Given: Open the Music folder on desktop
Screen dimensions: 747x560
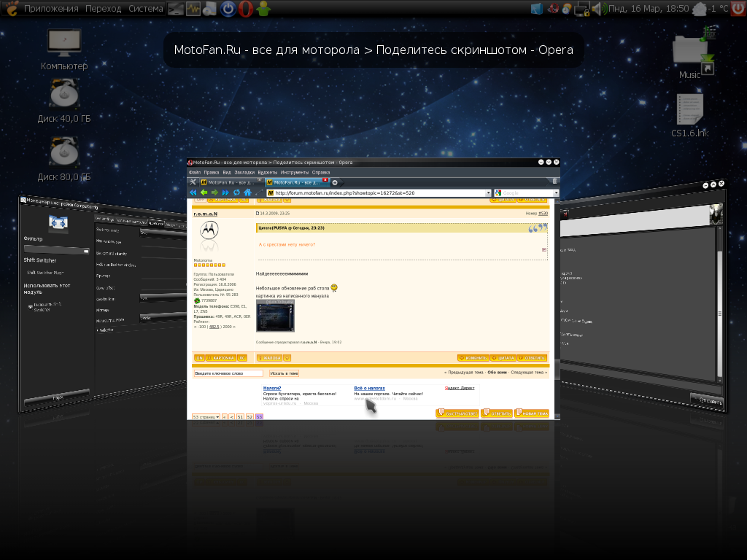Looking at the screenshot, I should click(692, 53).
